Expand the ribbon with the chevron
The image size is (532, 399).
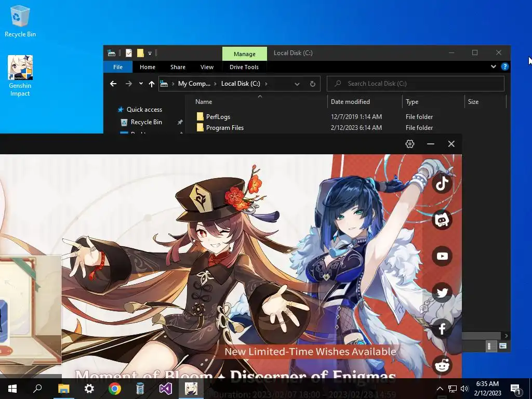coord(494,67)
